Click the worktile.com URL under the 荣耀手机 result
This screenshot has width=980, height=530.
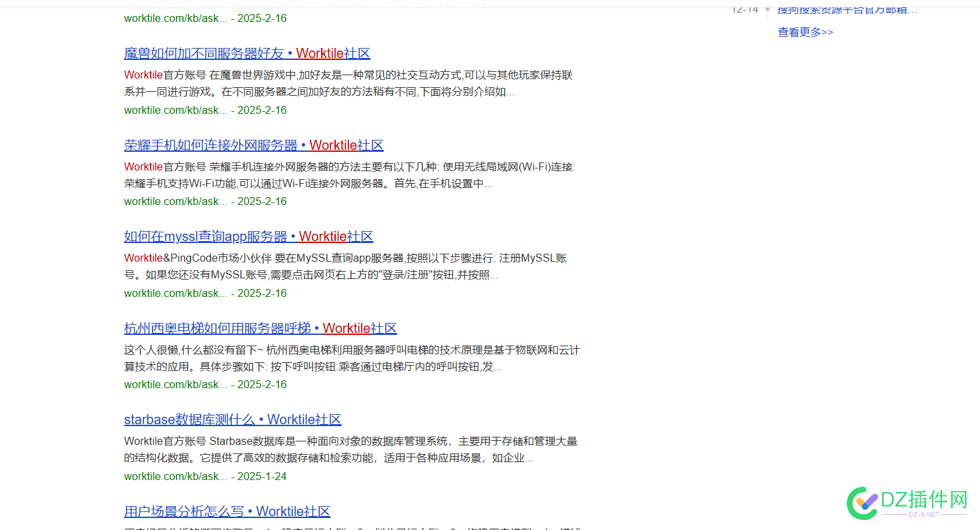click(x=175, y=201)
